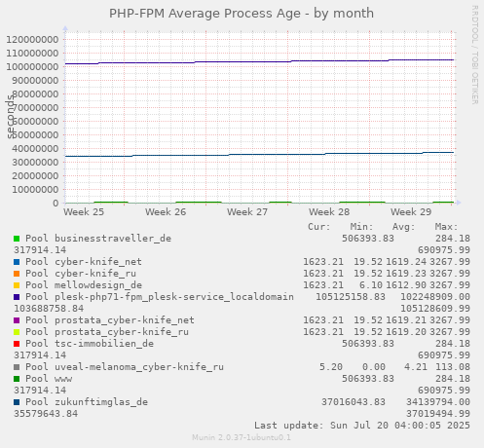Click the 10000000 y-axis value

coord(35,190)
